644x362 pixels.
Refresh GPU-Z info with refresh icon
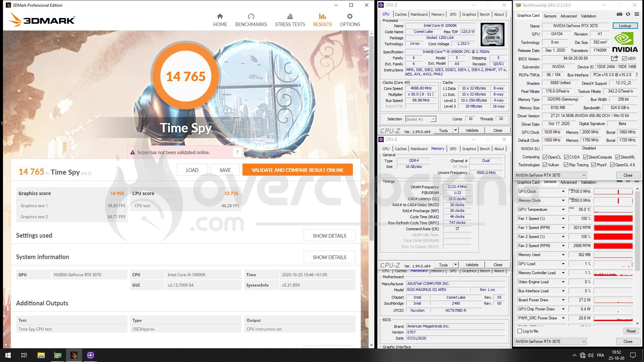click(x=628, y=14)
